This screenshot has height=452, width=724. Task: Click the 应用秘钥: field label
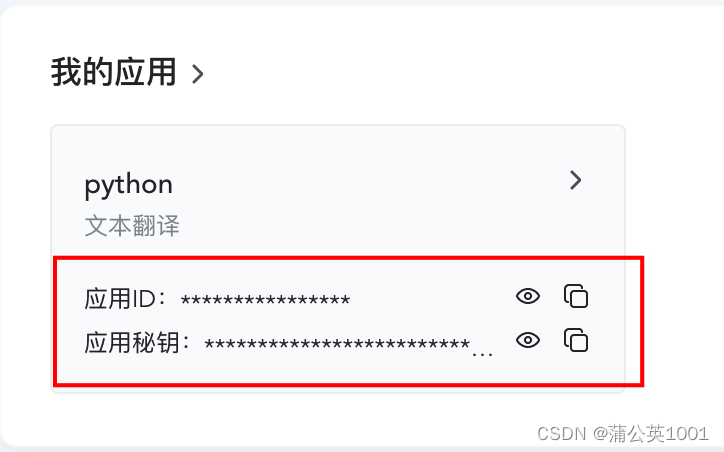pyautogui.click(x=137, y=343)
